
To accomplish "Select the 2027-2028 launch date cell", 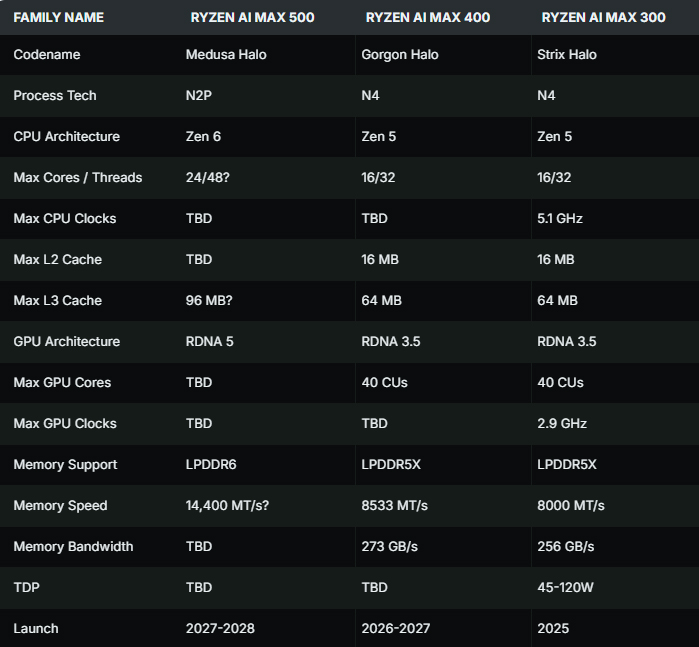I will pos(220,628).
